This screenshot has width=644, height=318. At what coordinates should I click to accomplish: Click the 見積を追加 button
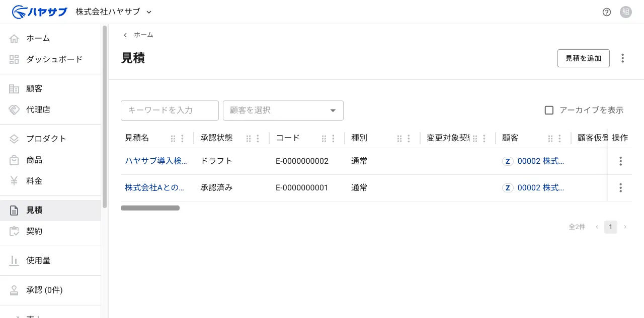(584, 58)
